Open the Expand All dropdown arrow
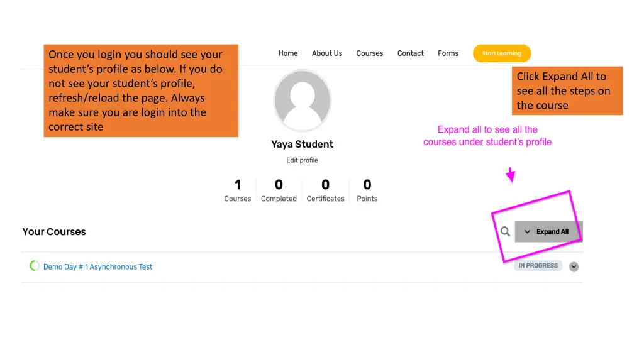644x362 pixels. [528, 231]
